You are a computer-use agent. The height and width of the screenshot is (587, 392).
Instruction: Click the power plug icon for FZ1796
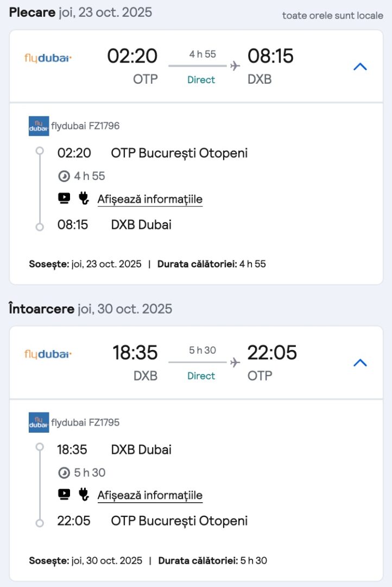pos(84,198)
